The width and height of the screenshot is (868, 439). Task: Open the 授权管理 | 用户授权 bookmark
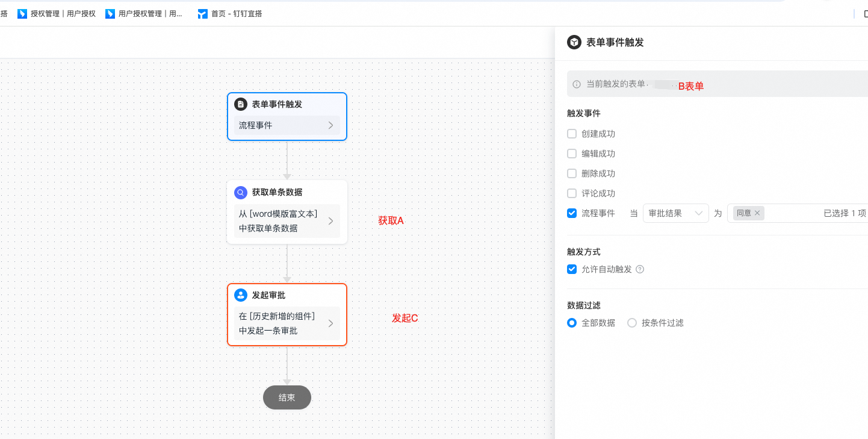[57, 14]
